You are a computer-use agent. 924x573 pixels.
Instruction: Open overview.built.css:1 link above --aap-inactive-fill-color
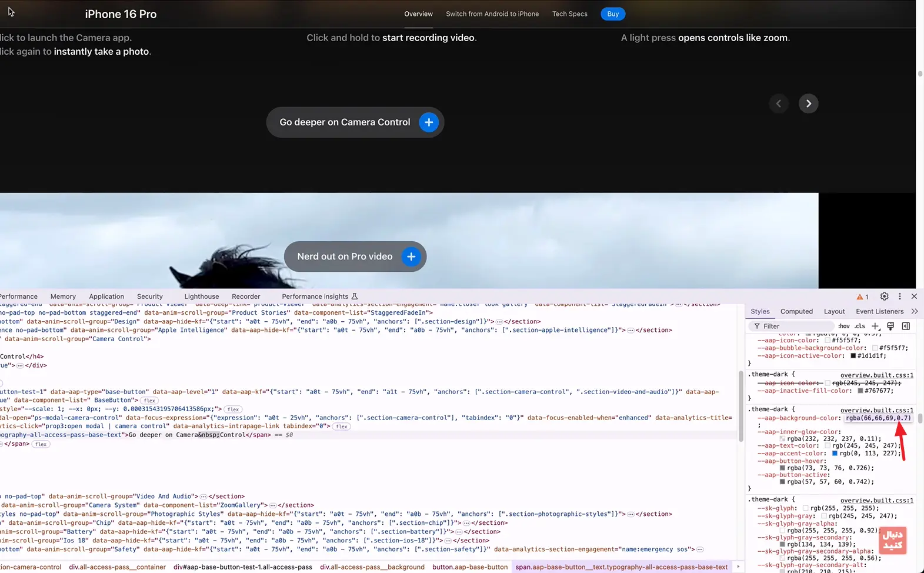tap(876, 375)
